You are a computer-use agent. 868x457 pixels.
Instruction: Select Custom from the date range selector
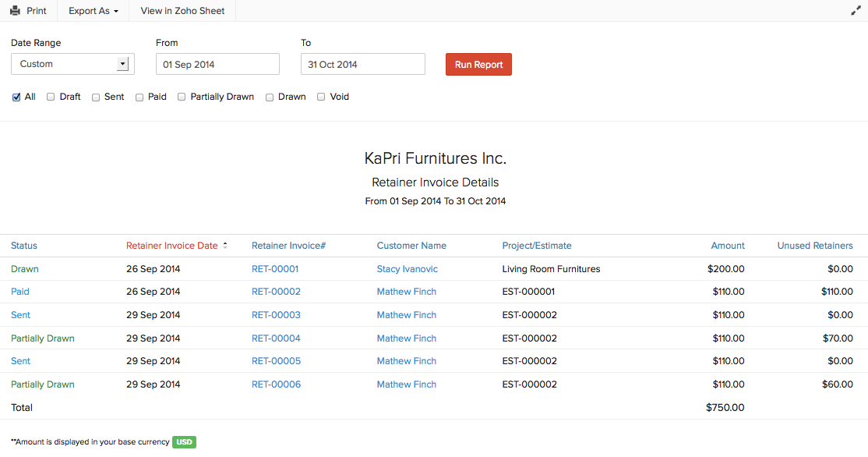click(72, 63)
